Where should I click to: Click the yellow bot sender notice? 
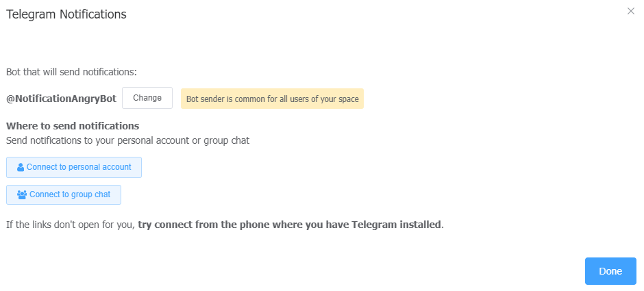[272, 99]
